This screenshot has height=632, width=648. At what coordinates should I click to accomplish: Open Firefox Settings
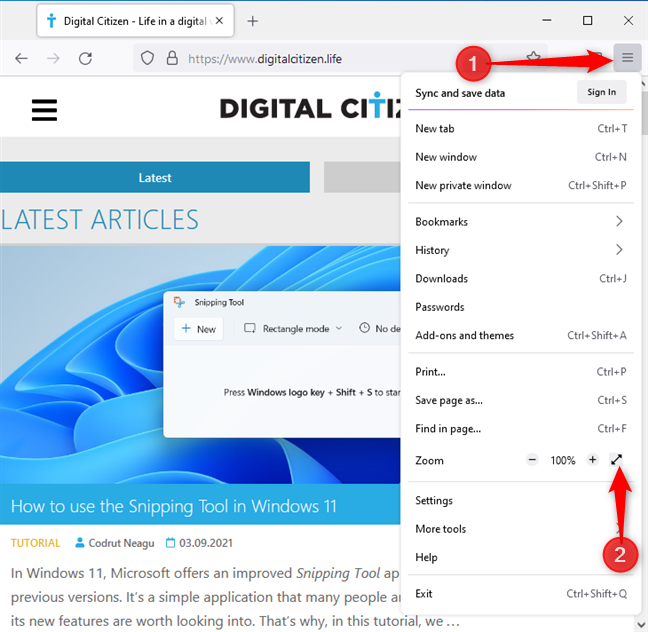521,501
